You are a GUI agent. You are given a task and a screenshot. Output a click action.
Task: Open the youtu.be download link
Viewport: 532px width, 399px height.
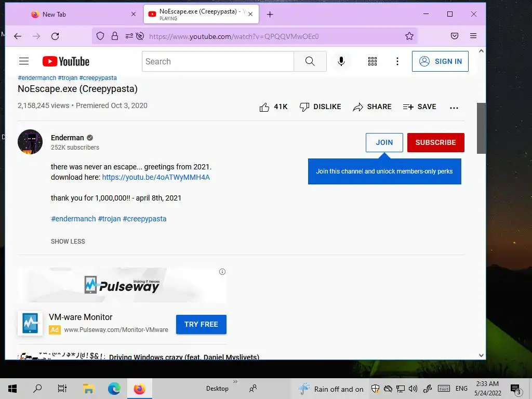pyautogui.click(x=156, y=177)
